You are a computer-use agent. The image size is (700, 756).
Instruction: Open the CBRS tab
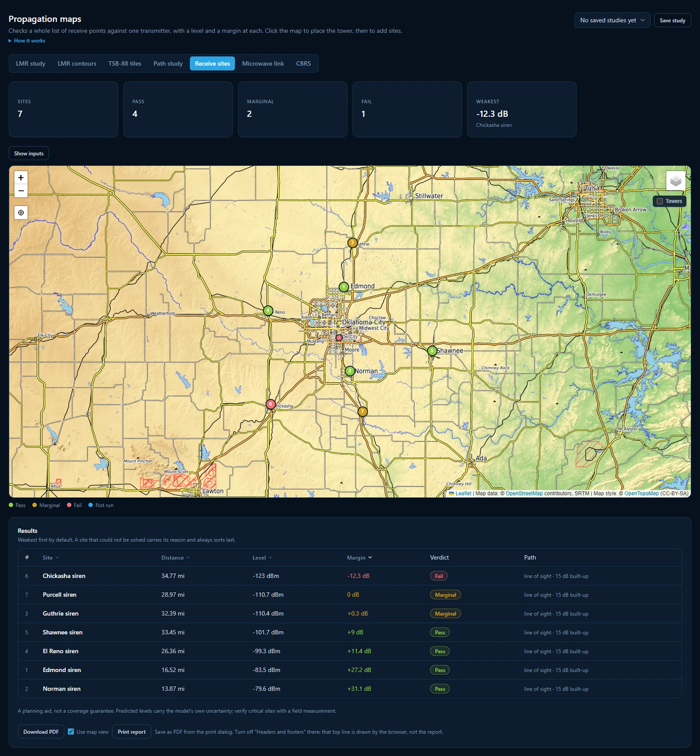point(303,63)
